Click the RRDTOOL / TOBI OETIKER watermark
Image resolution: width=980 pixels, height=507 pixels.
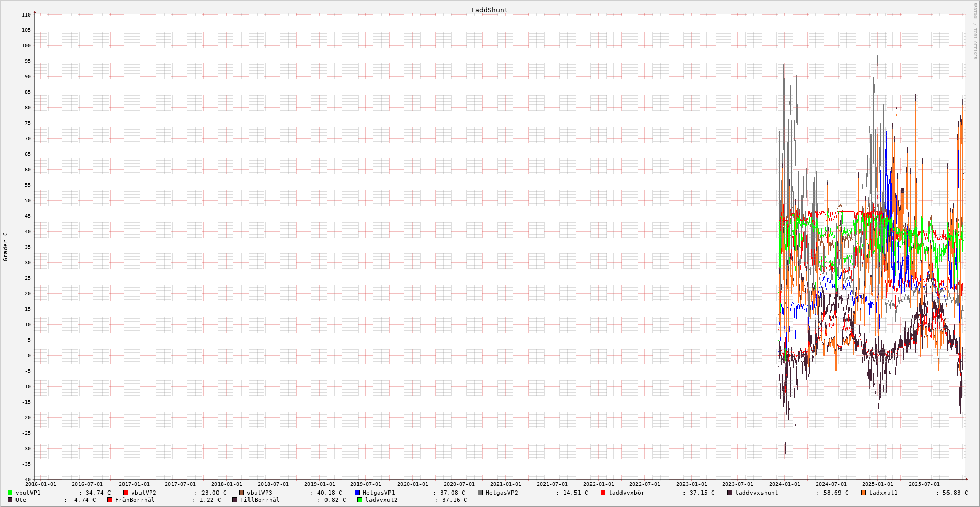point(975,31)
